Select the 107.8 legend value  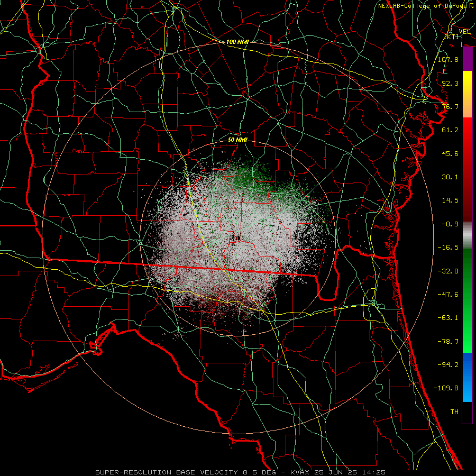tap(448, 59)
